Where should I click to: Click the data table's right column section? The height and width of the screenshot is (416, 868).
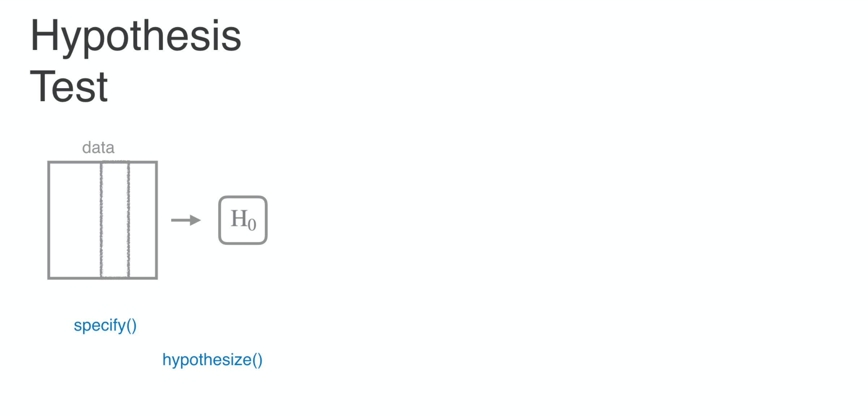tap(143, 220)
